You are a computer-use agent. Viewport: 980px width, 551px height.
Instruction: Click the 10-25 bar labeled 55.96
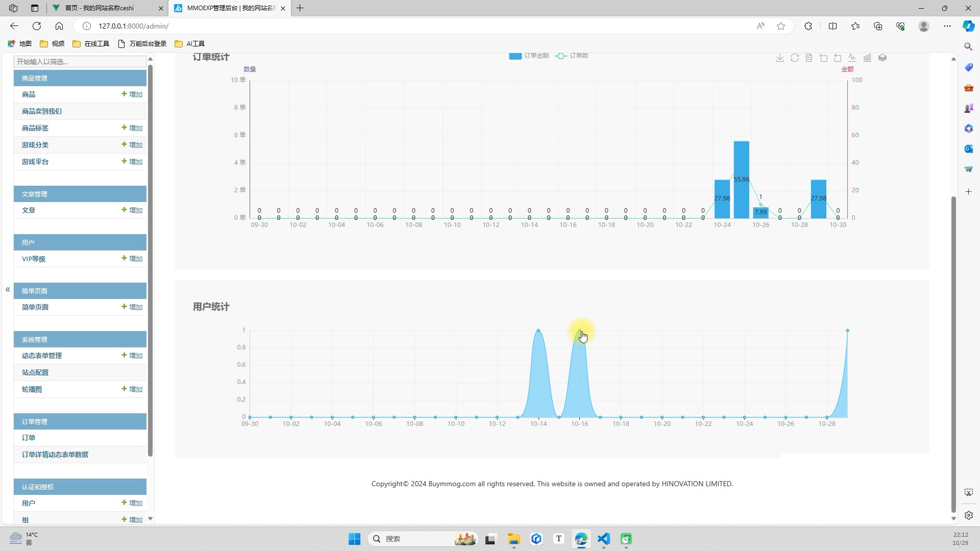click(742, 180)
